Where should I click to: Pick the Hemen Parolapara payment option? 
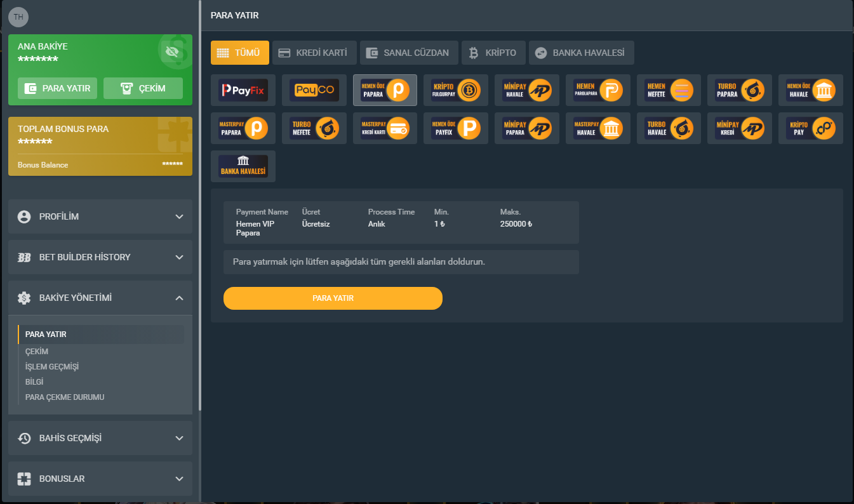[598, 90]
